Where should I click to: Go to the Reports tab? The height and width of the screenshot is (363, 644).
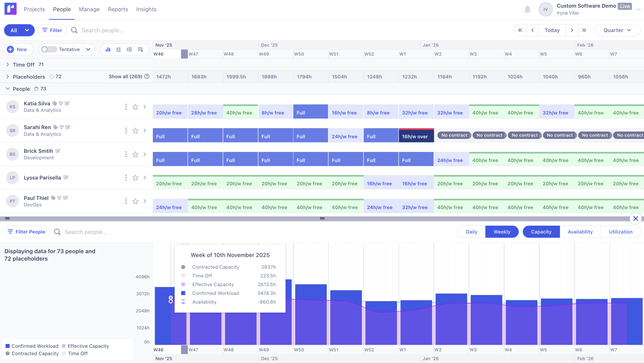click(x=118, y=9)
